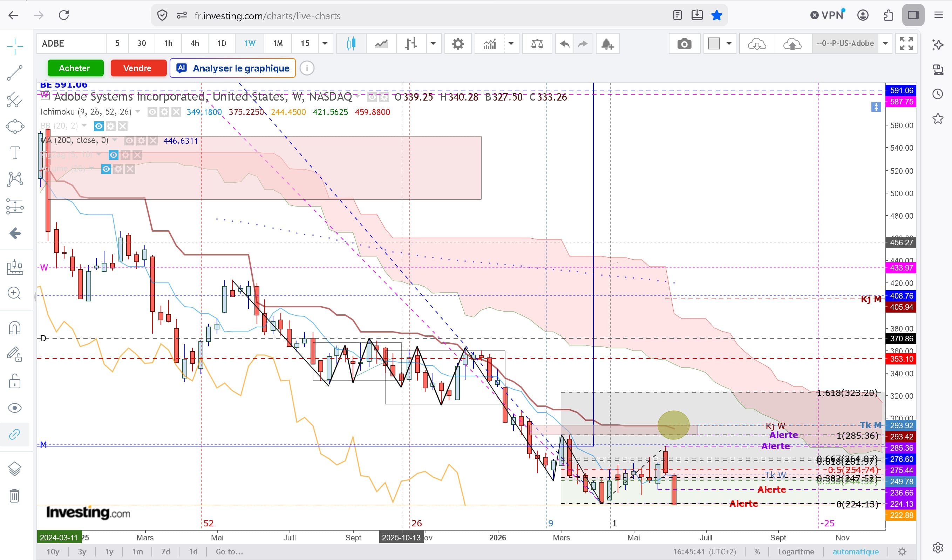Screen dimensions: 952x560
Task: Expand the indicators dropdown arrow
Action: coord(511,43)
